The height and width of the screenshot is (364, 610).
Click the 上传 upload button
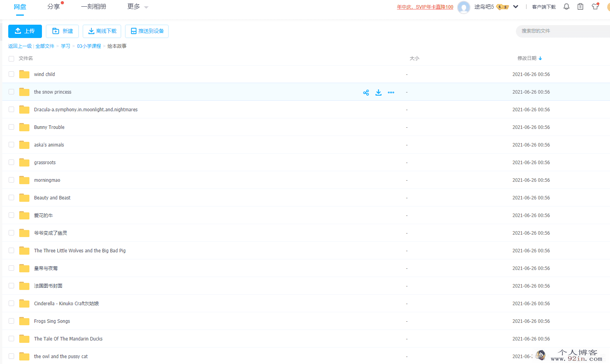click(25, 31)
